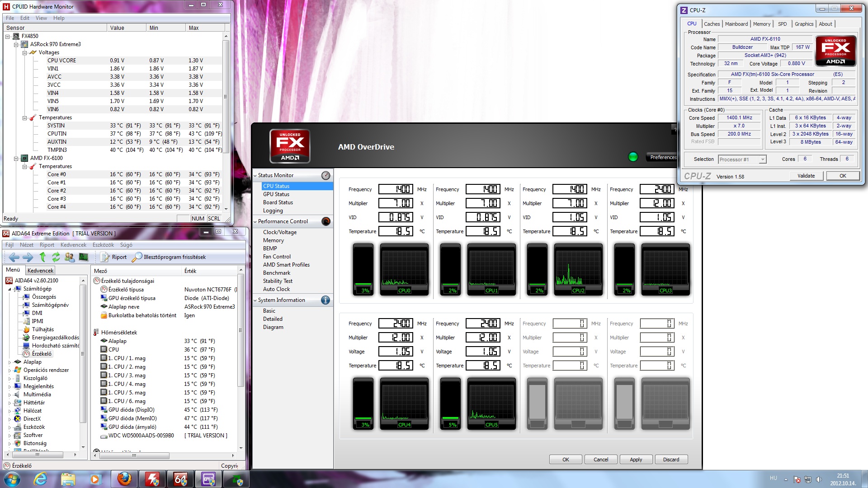Click the Preferences button in AMD OverDrive
Screen dimensions: 868x488
click(x=663, y=157)
